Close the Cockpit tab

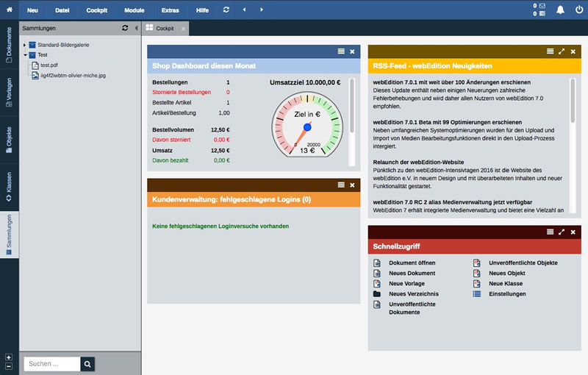coord(183,29)
